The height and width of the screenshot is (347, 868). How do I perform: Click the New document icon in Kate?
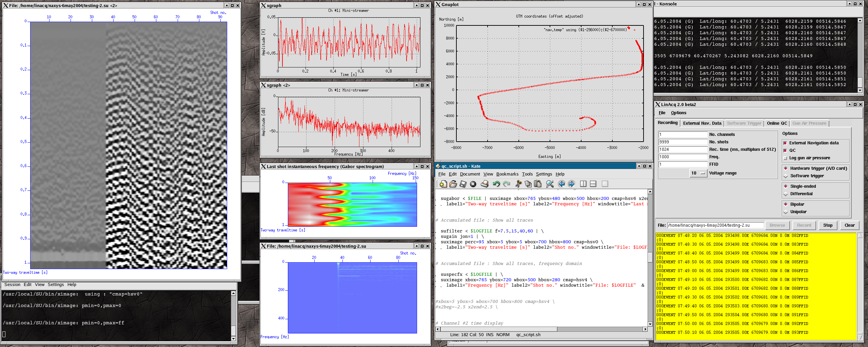click(443, 184)
